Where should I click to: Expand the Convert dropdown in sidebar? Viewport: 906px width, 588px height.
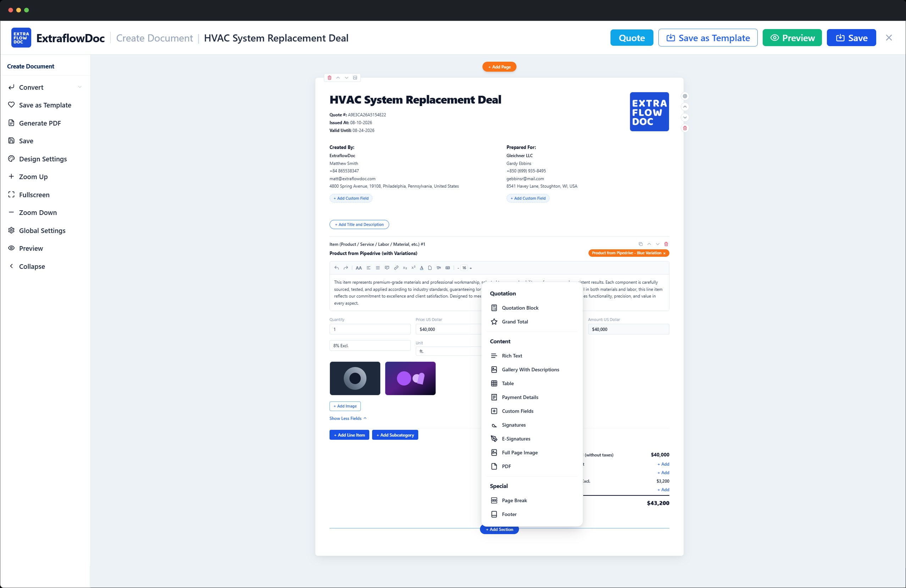click(79, 87)
